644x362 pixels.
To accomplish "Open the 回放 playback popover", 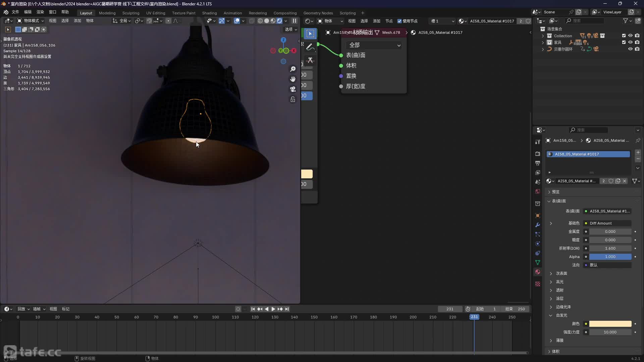I will tap(23, 309).
